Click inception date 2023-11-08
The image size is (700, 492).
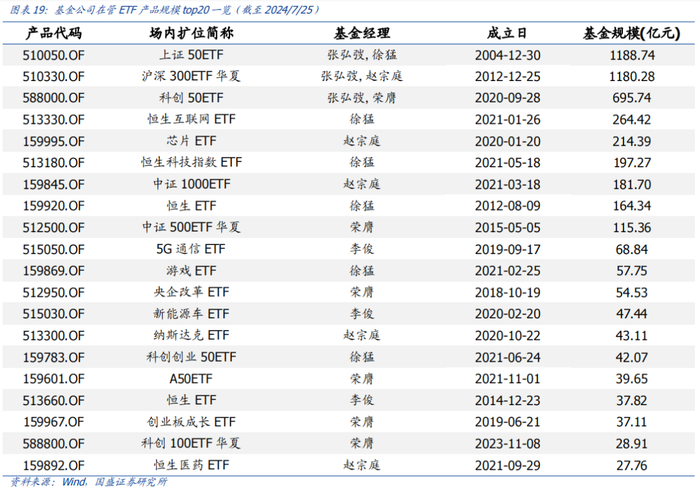[508, 444]
